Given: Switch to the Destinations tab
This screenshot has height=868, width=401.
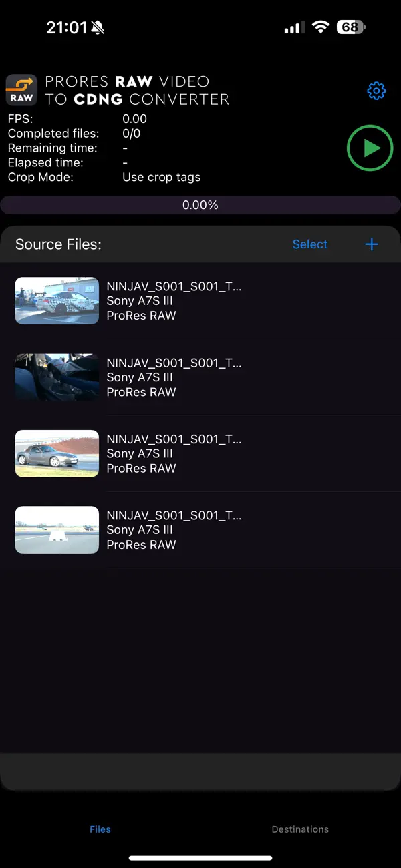Looking at the screenshot, I should point(300,829).
